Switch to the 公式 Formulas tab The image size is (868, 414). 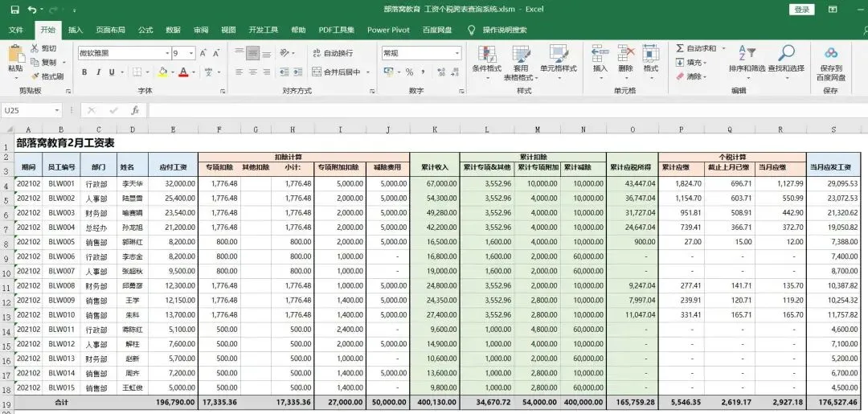tap(145, 30)
